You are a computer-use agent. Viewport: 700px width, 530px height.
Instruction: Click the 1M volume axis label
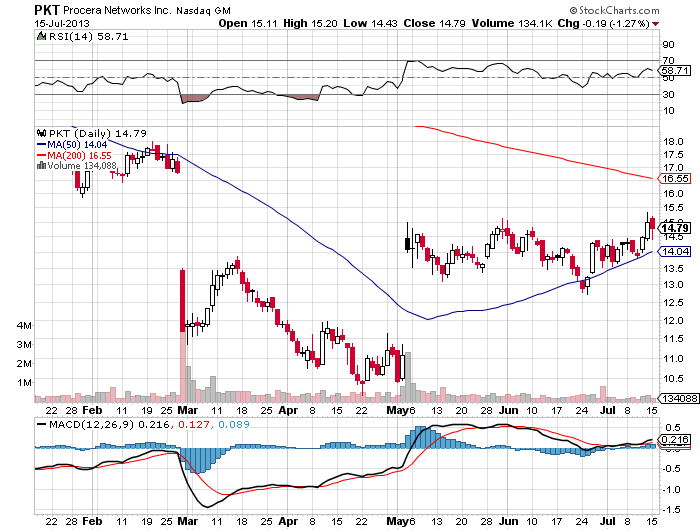click(x=25, y=383)
